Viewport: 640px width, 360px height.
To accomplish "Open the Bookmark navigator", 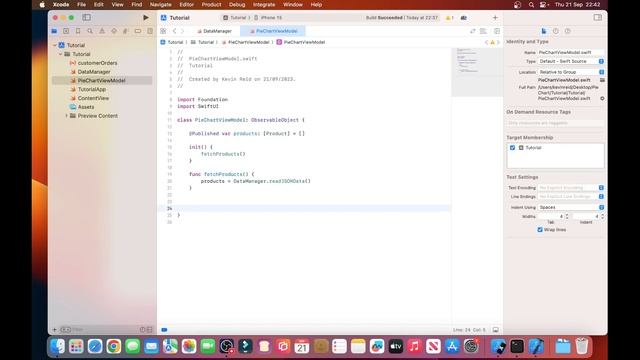I will (x=78, y=31).
